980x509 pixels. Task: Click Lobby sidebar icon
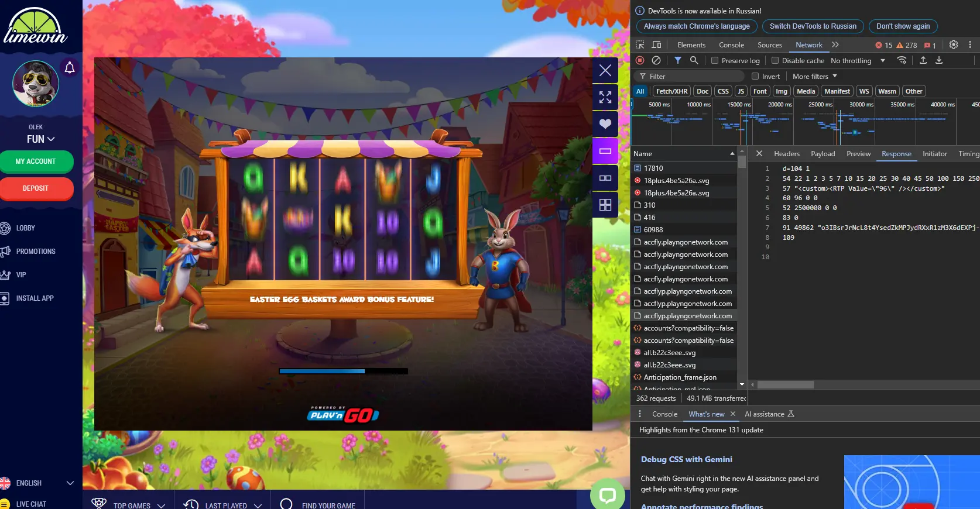point(5,228)
